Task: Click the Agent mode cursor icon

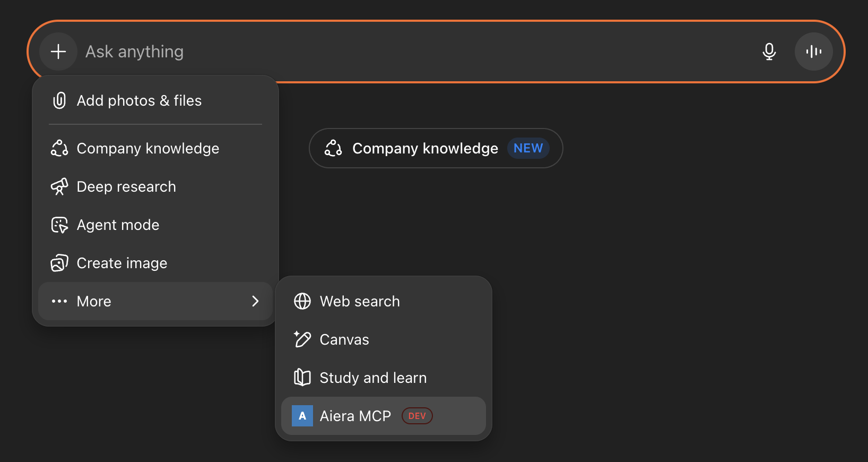Action: [59, 225]
